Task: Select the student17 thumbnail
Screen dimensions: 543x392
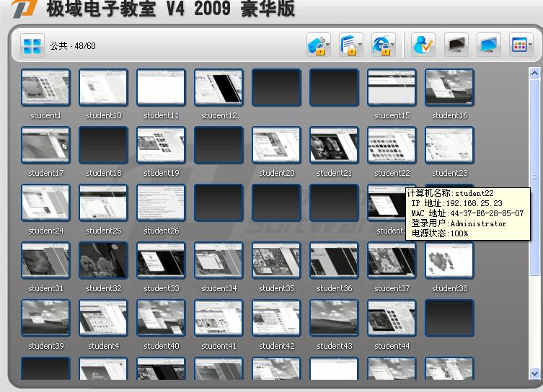Action: 45,145
